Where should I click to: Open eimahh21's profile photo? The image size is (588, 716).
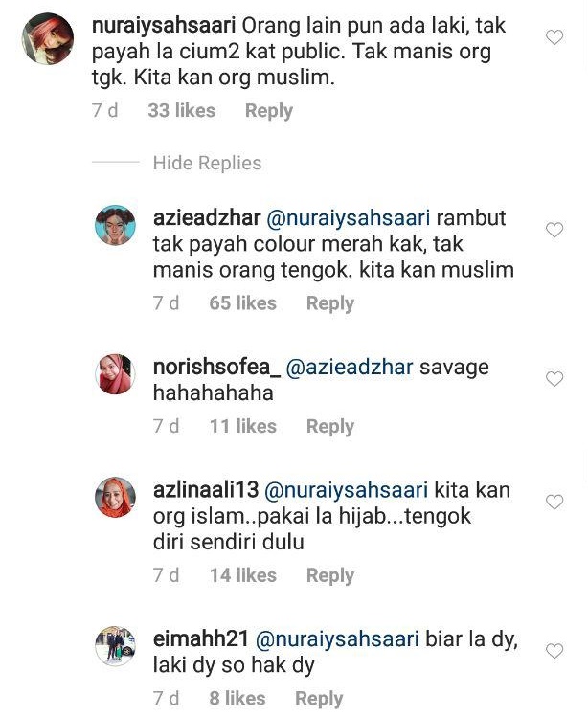[115, 646]
